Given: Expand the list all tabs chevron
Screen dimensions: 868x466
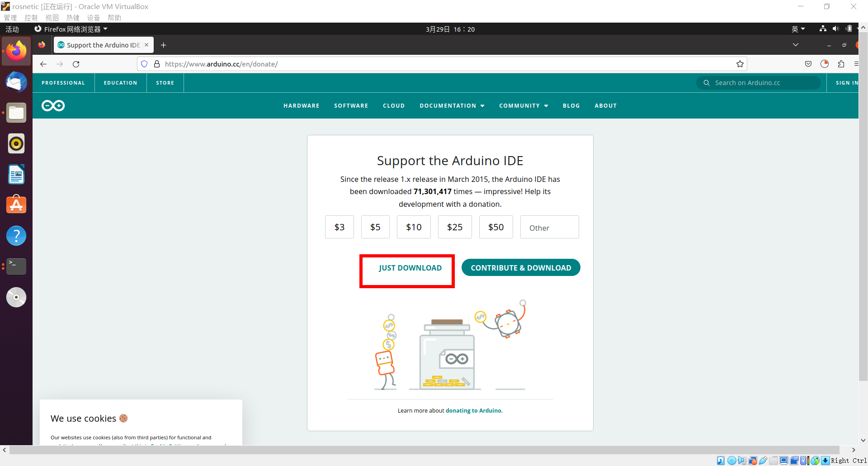Looking at the screenshot, I should [x=796, y=45].
